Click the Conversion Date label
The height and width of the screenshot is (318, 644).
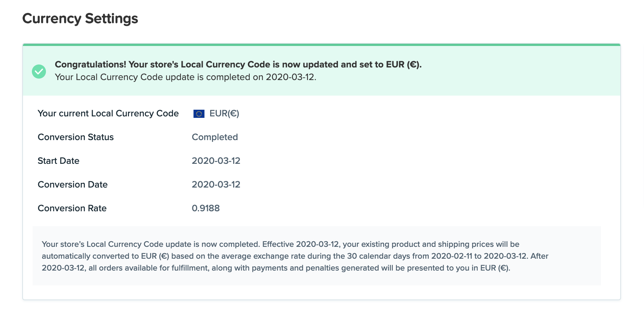point(73,185)
